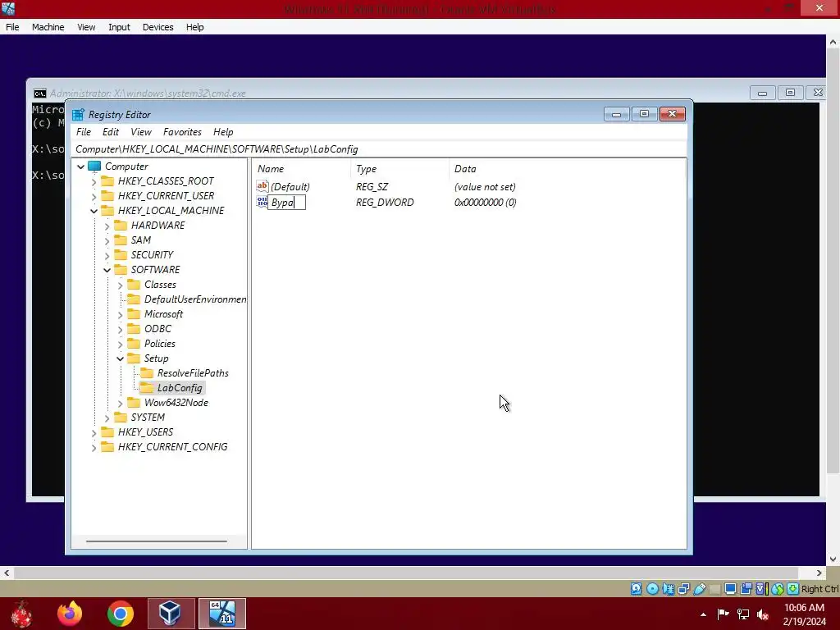
Task: Expand the HARDWARE key
Action: coord(107,226)
